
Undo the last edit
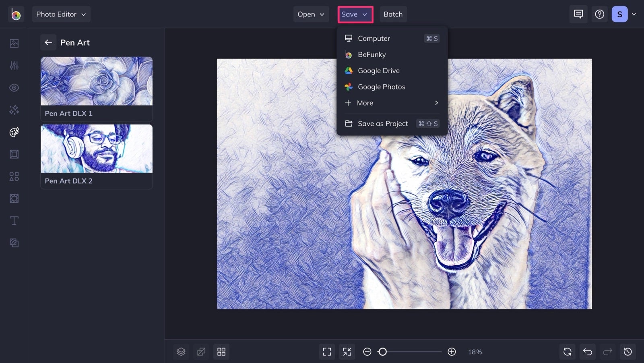[587, 351]
